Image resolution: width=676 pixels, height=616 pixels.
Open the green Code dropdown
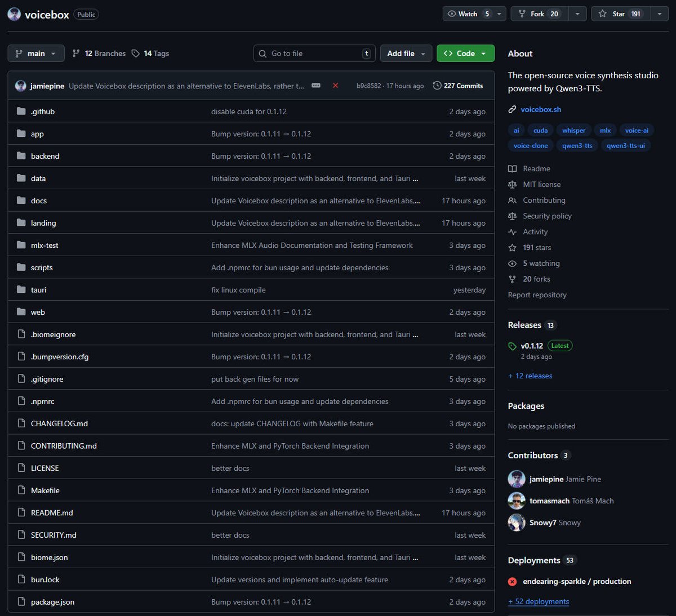(x=465, y=53)
